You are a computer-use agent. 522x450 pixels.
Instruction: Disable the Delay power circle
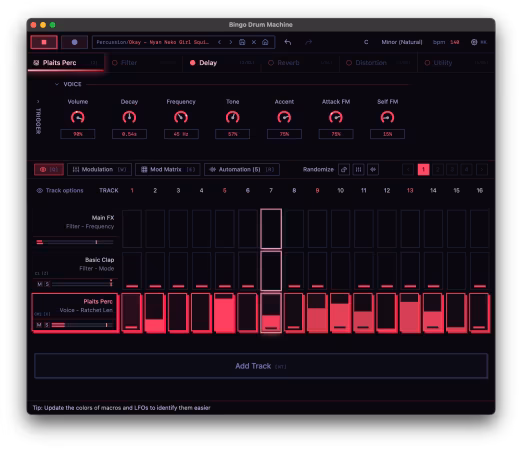click(x=192, y=63)
